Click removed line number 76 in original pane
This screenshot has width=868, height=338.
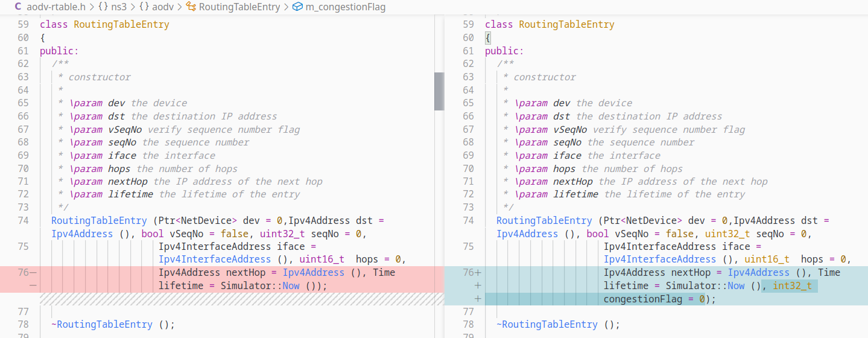pos(23,273)
